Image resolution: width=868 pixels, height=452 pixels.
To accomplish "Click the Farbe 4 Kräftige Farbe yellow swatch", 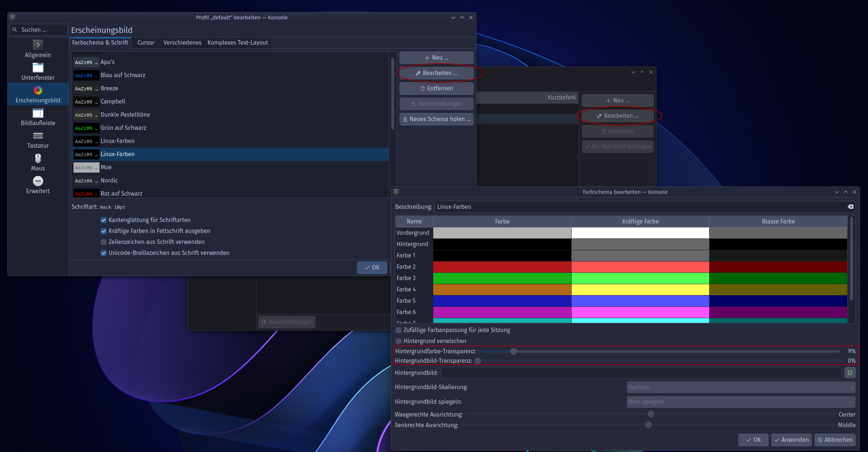I will tap(640, 289).
